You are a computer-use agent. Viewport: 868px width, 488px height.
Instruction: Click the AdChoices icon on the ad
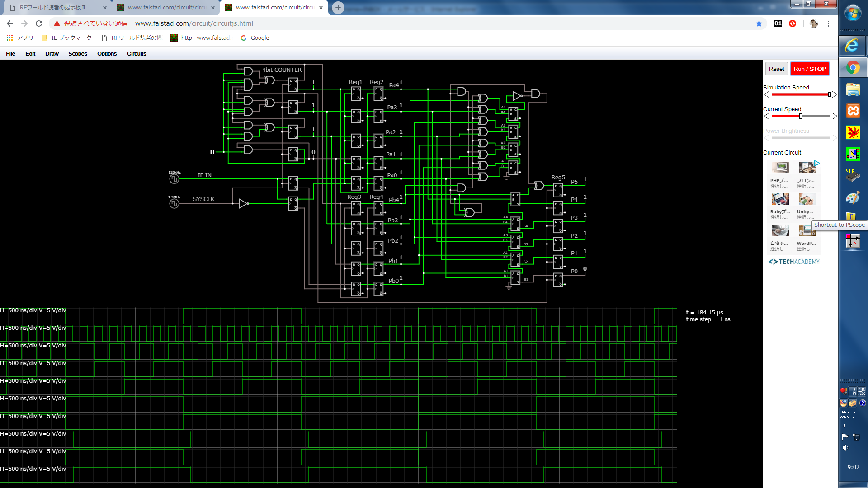817,163
